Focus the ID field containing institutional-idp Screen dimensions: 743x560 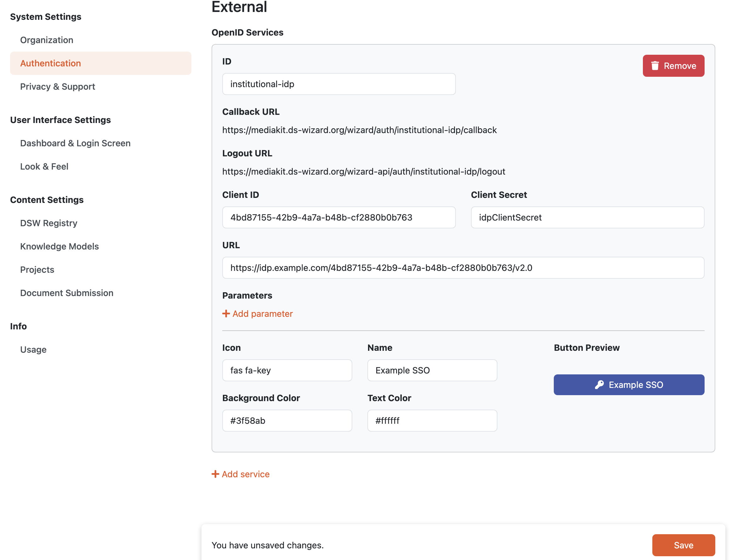click(x=339, y=84)
